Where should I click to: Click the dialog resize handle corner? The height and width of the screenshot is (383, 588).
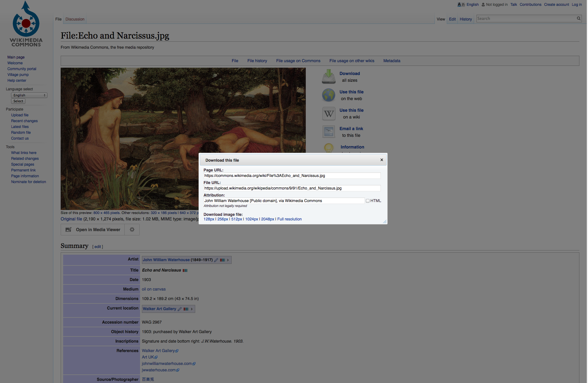coord(385,222)
